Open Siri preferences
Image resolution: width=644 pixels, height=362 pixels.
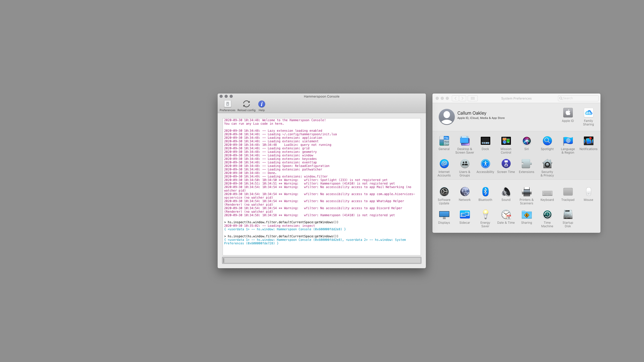(527, 144)
